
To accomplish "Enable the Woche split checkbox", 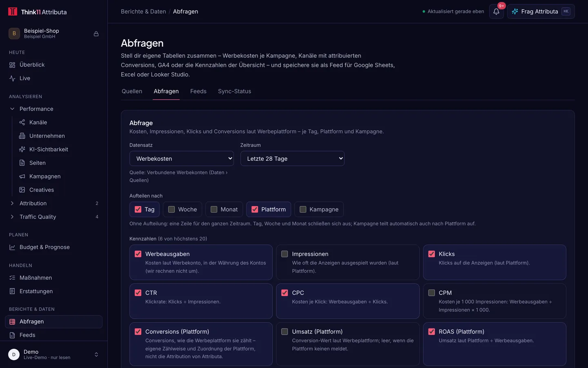I will click(x=171, y=209).
